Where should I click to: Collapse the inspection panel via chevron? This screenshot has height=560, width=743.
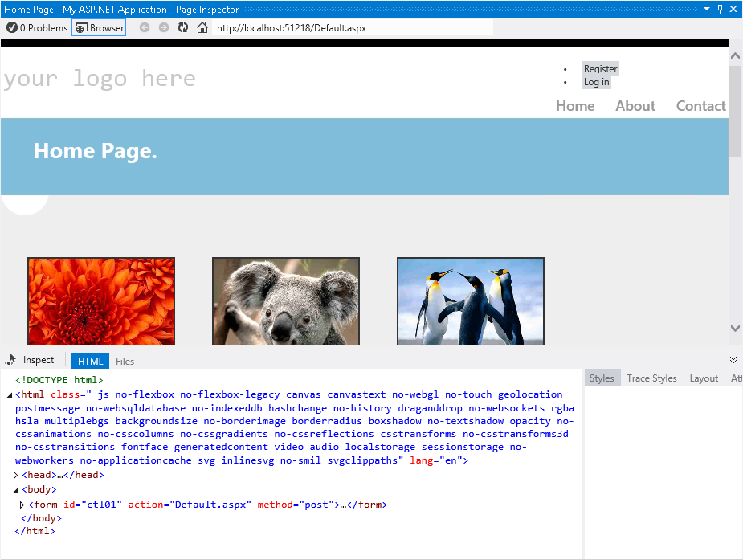(733, 358)
